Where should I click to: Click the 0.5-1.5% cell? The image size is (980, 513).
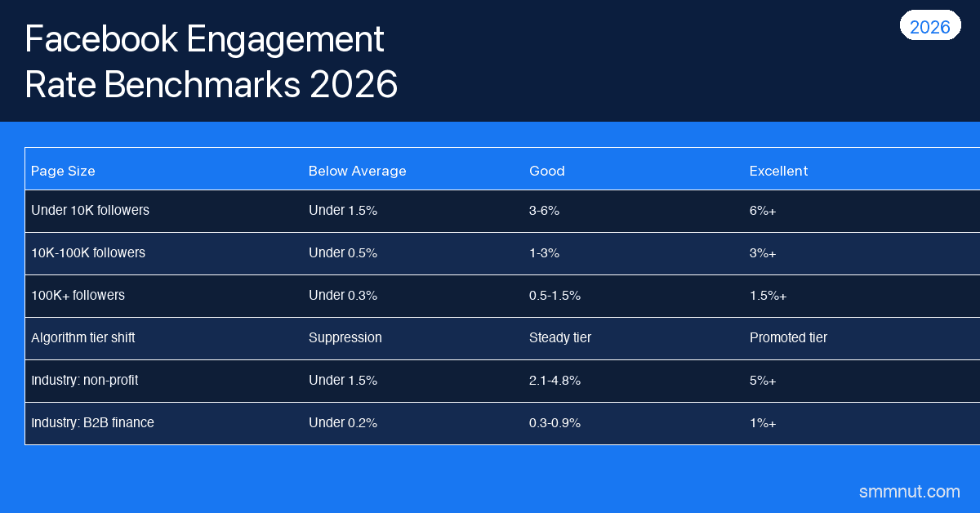coord(555,295)
